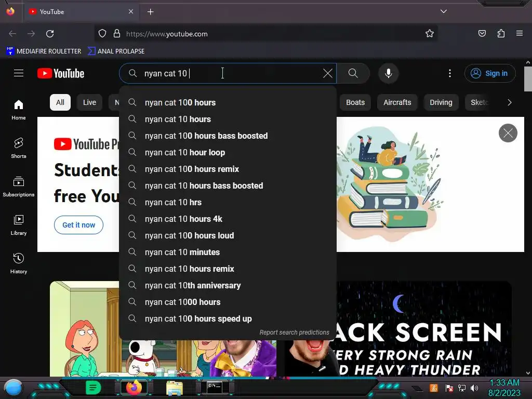Choose suggestion nyan cat 100 hours remix
Viewport: 532px width, 399px height.
tap(228, 169)
